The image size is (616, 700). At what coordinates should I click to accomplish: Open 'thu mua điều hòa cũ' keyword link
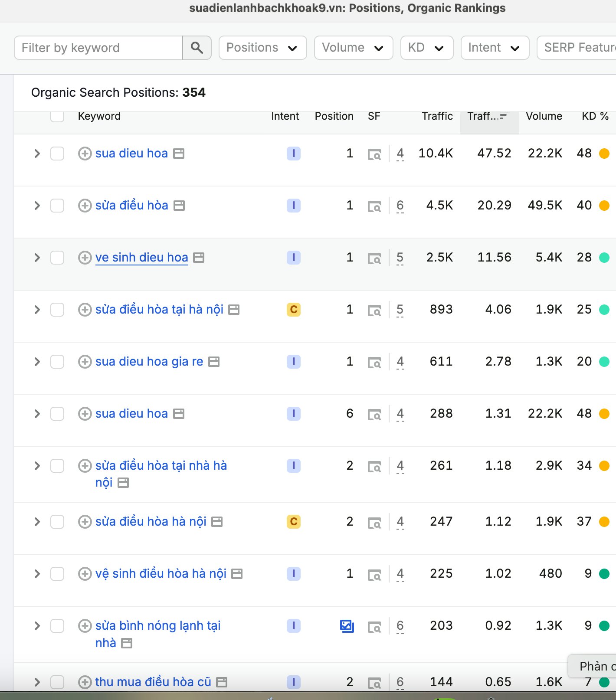point(153,682)
